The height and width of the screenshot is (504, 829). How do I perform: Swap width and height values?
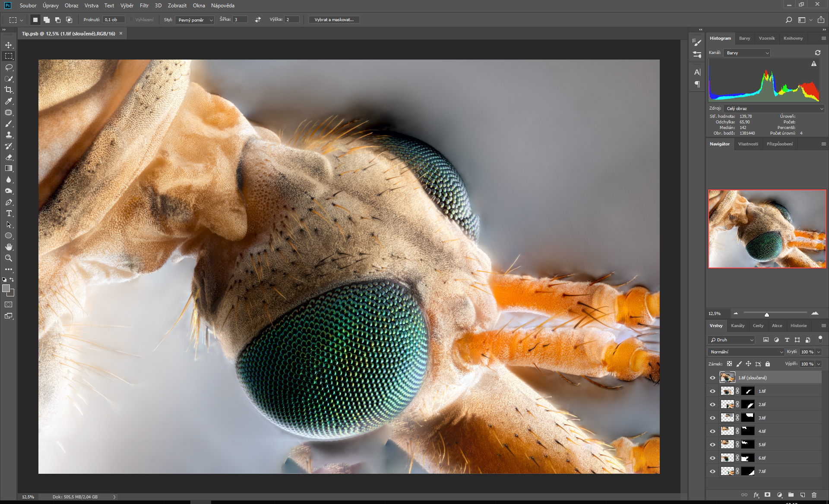[258, 20]
